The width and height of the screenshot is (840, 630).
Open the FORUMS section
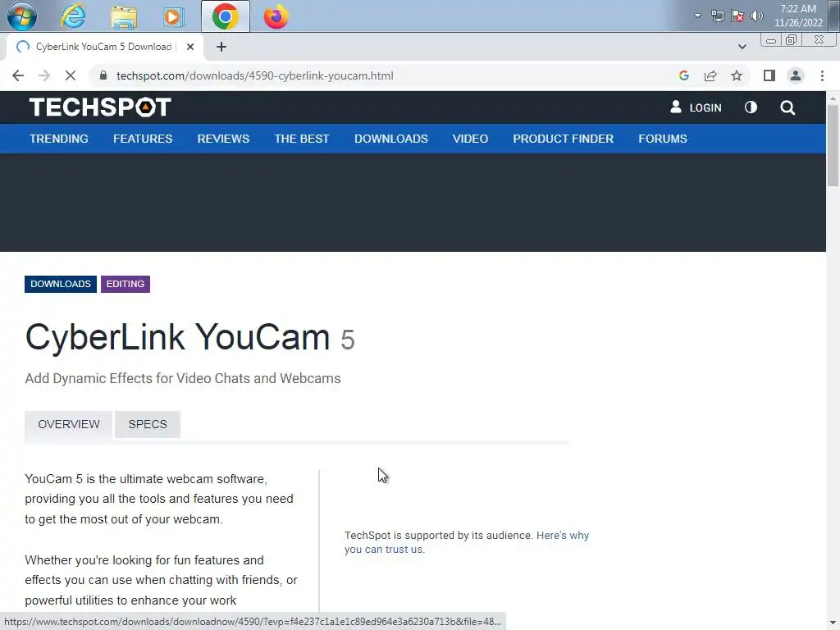[663, 139]
